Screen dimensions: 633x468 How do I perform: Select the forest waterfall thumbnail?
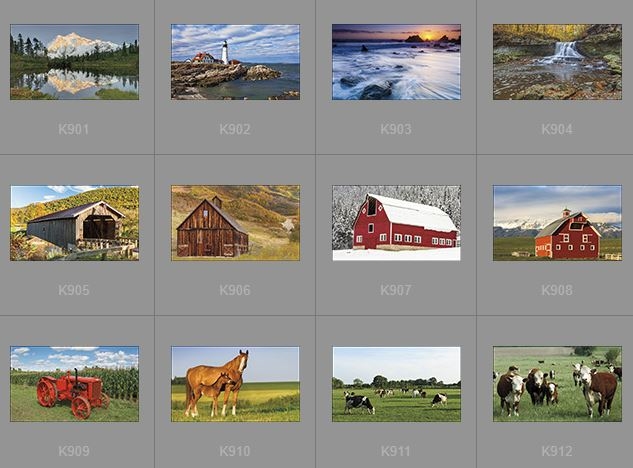click(x=557, y=62)
